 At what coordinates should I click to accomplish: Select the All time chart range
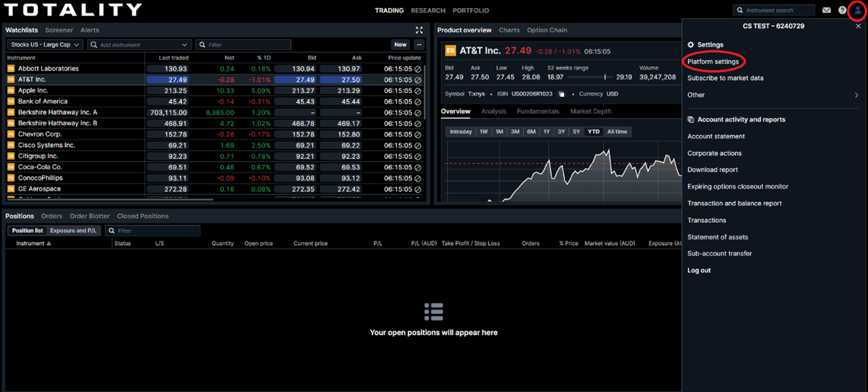click(617, 132)
